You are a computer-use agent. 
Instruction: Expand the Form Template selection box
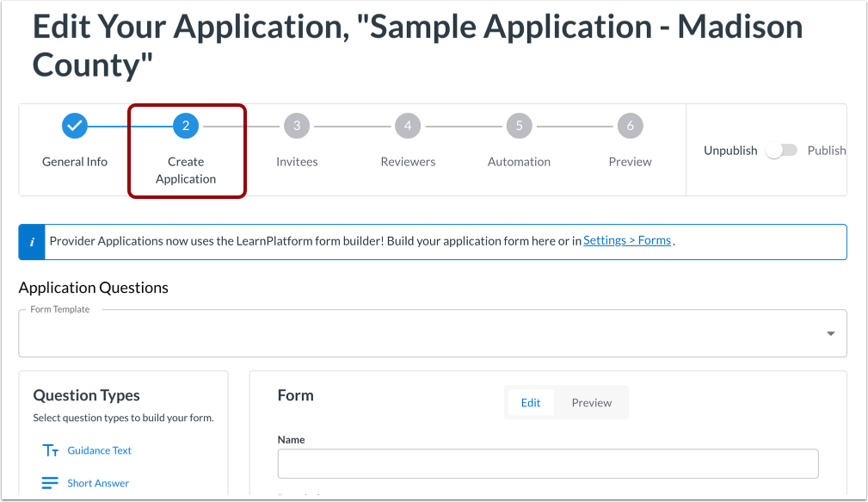(x=430, y=332)
